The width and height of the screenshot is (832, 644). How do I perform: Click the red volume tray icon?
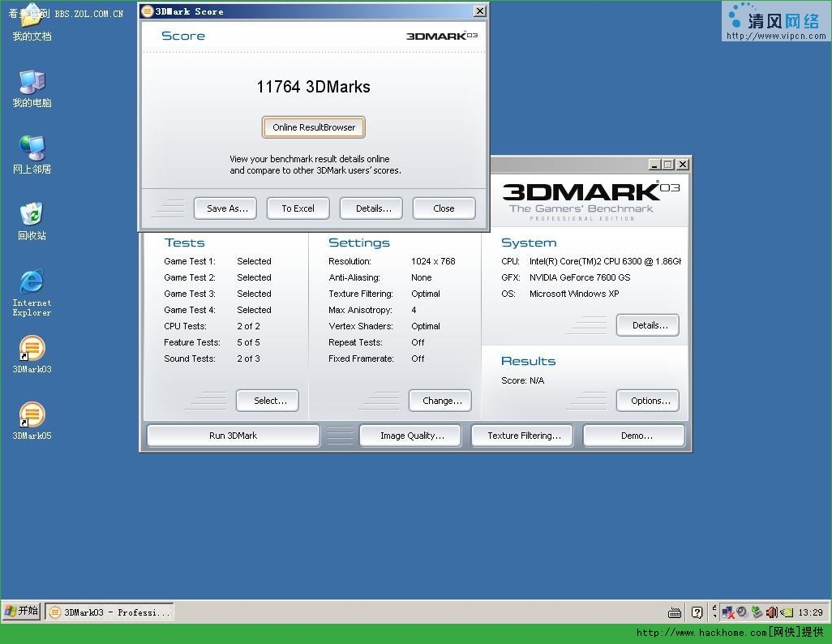[771, 612]
